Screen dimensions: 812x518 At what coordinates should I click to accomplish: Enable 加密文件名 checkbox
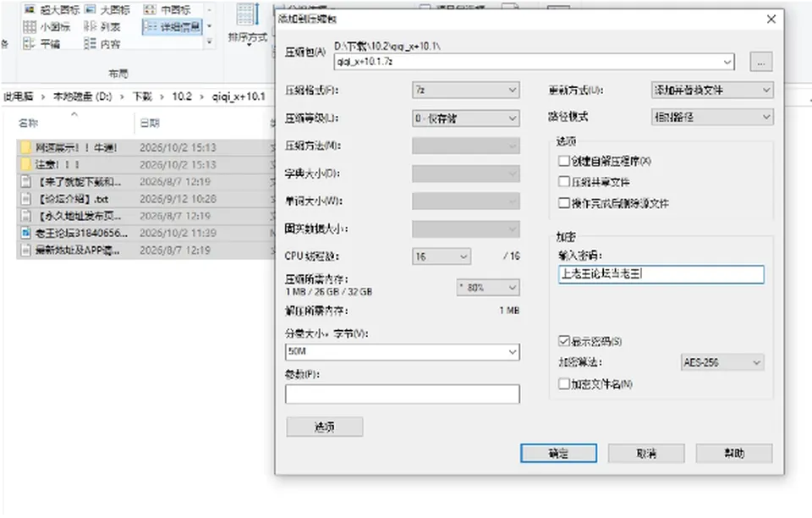point(564,383)
